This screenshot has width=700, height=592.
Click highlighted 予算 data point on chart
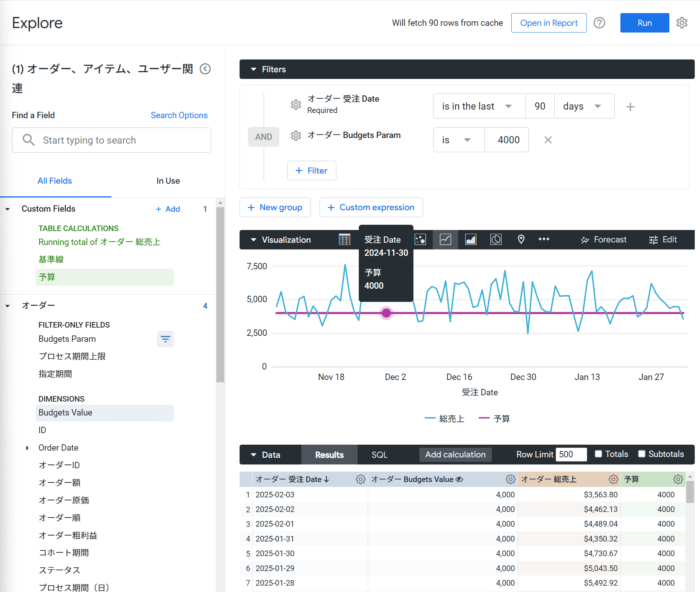click(386, 313)
